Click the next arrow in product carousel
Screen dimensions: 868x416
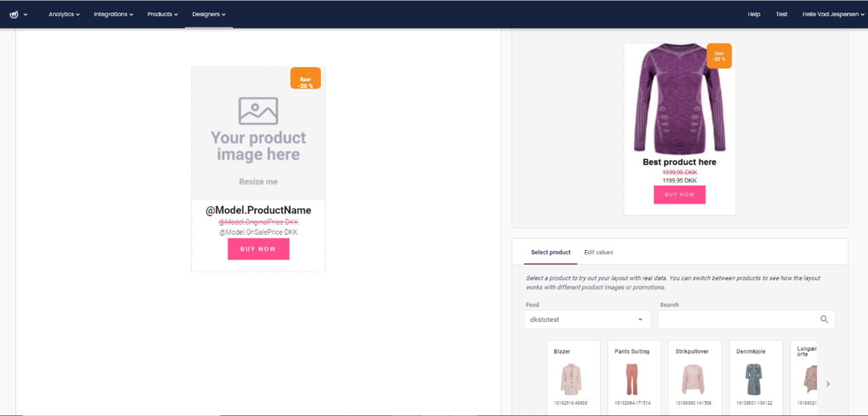828,384
